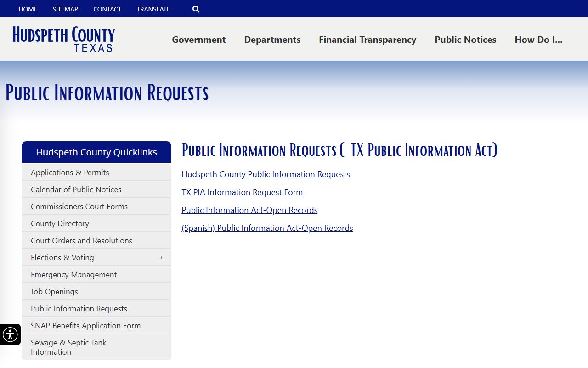
Task: Open Court Orders and Resolutions quicklink
Action: [96, 241]
